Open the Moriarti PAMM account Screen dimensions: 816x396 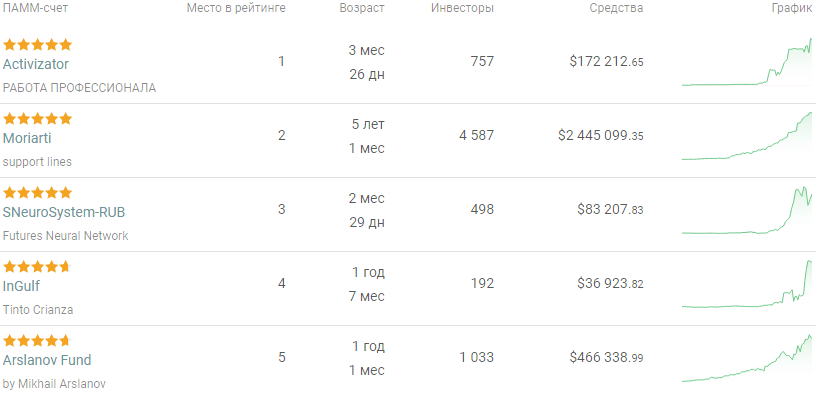click(27, 138)
